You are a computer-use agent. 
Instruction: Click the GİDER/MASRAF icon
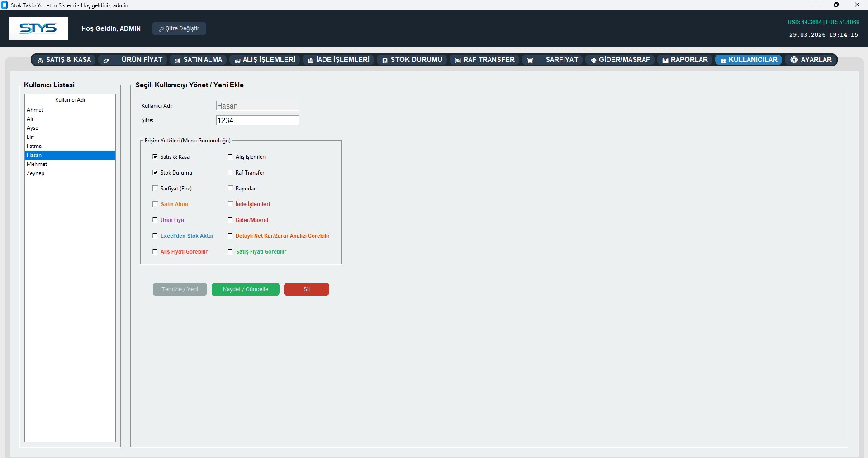click(x=593, y=60)
